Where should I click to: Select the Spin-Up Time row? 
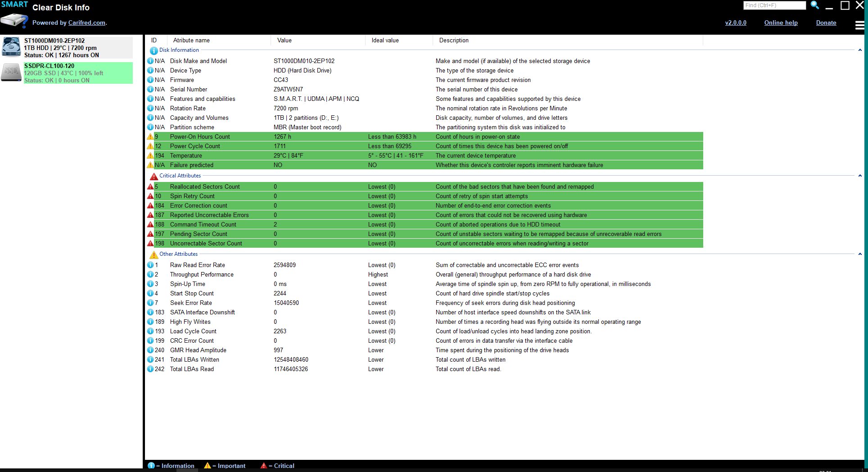425,284
